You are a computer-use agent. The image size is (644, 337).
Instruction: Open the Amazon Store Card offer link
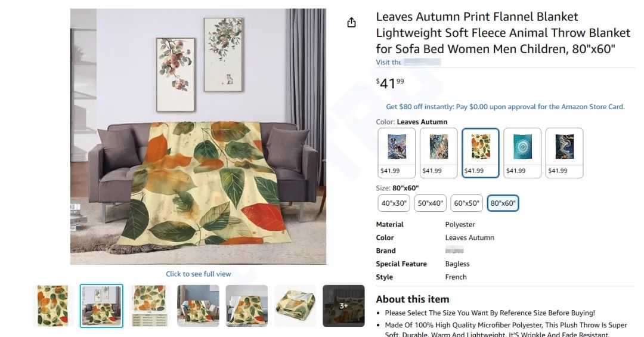click(x=505, y=107)
